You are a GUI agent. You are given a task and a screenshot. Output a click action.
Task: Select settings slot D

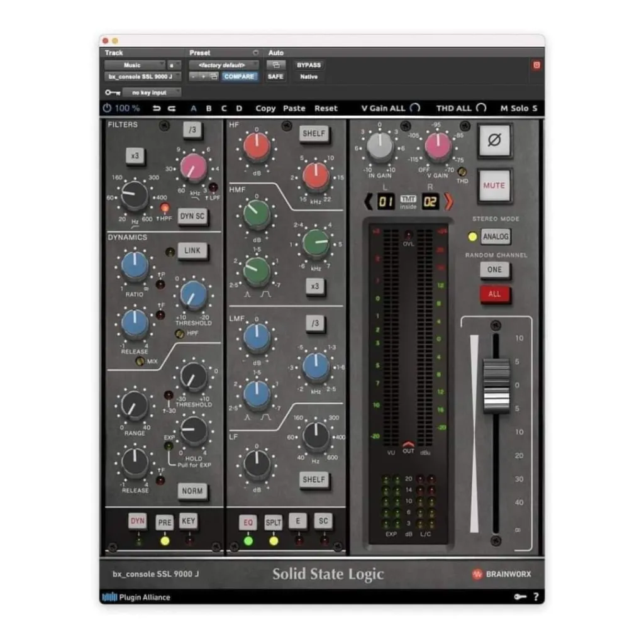pos(239,108)
